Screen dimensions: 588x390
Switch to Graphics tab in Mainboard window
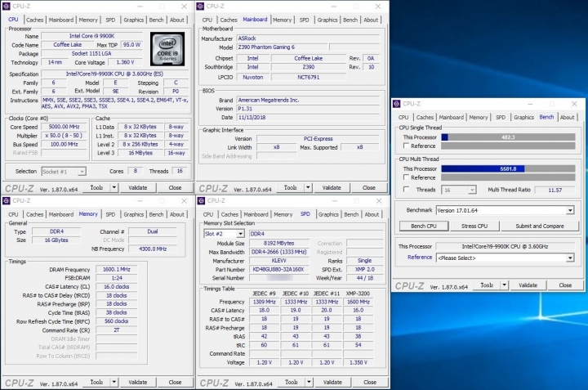click(x=327, y=20)
